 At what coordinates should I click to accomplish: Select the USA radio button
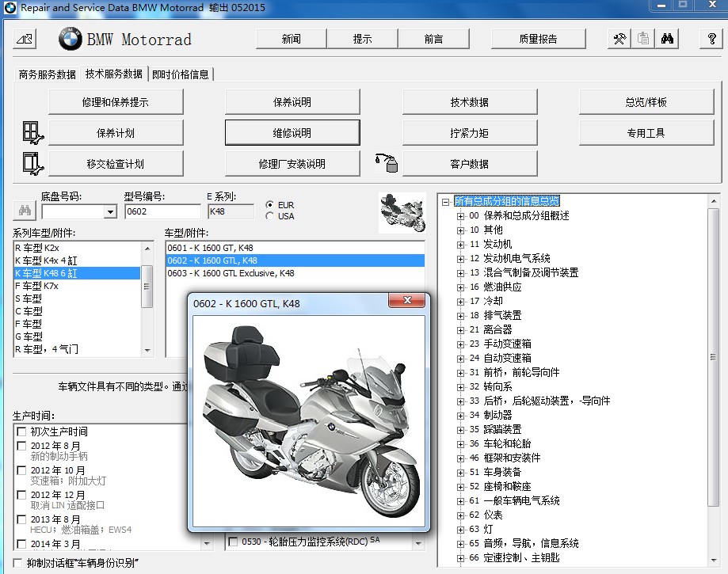pos(269,216)
